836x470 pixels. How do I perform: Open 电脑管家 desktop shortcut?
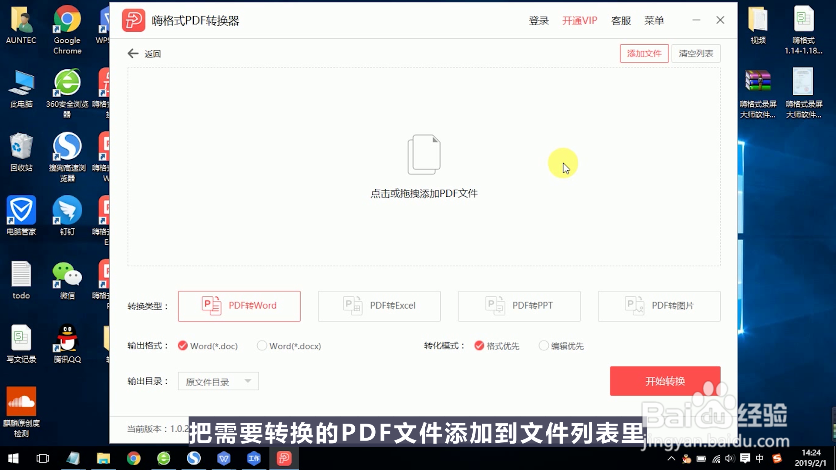21,216
